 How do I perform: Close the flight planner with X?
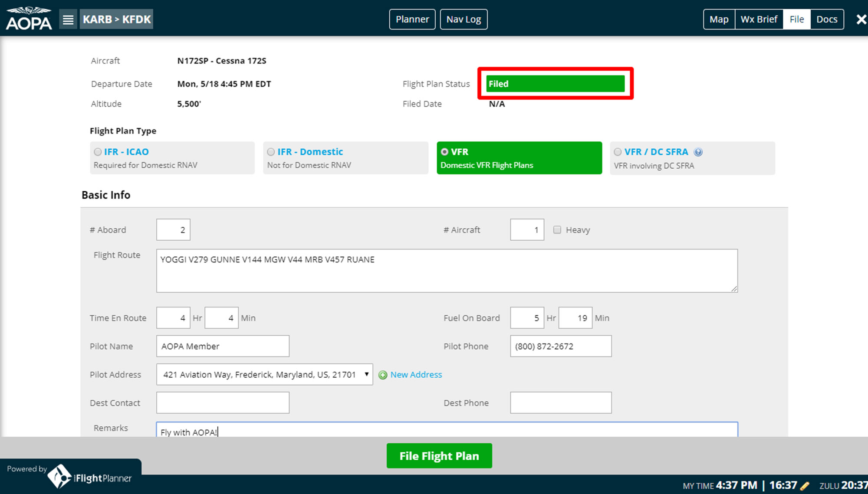tap(861, 20)
